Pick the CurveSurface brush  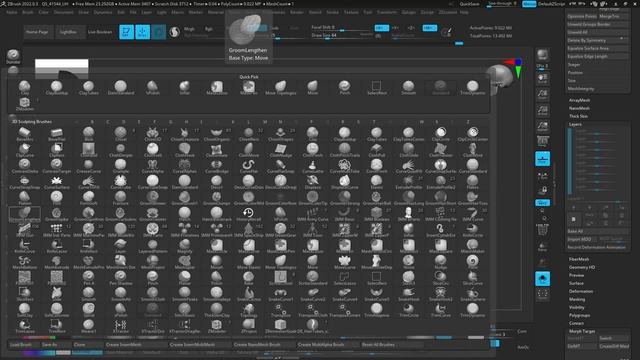tap(56, 182)
